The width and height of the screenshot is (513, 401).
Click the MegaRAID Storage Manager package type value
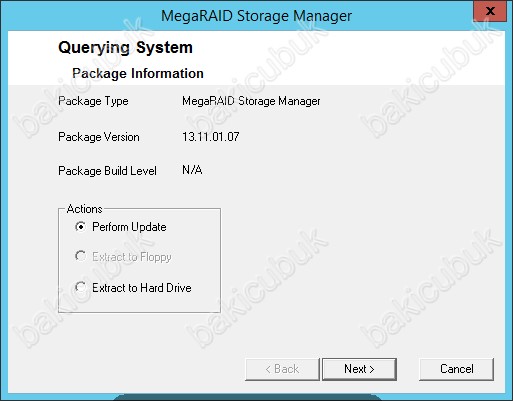tap(251, 101)
